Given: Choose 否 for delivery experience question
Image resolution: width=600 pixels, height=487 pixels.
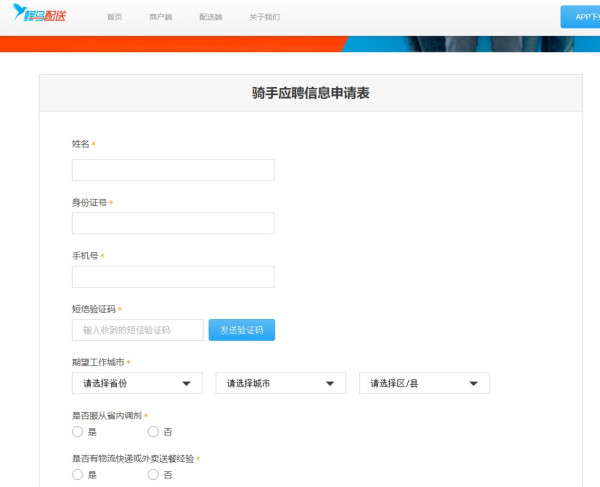Looking at the screenshot, I should [x=153, y=474].
